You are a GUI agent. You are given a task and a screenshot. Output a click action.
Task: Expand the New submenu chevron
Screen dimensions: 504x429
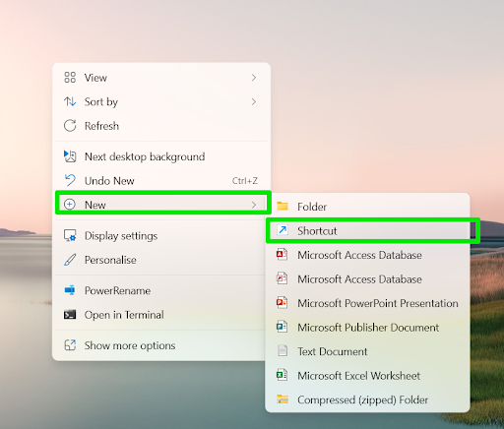[254, 205]
